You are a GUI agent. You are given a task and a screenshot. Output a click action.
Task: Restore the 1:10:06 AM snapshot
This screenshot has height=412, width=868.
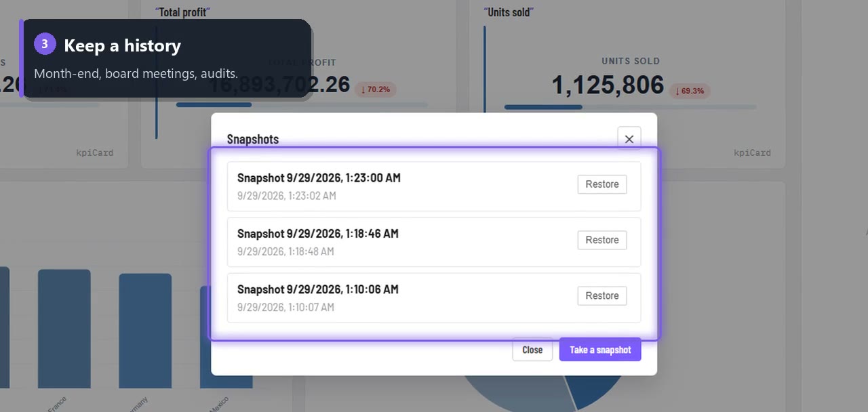click(602, 295)
